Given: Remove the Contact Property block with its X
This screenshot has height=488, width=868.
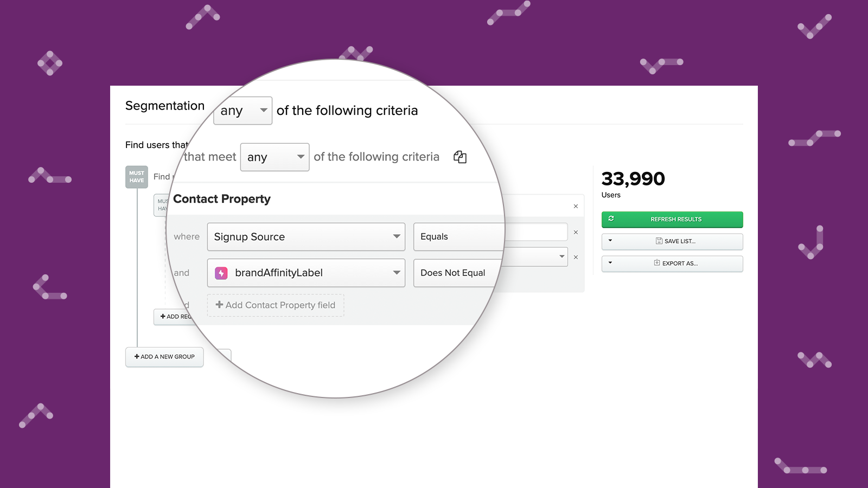Looking at the screenshot, I should pyautogui.click(x=576, y=207).
